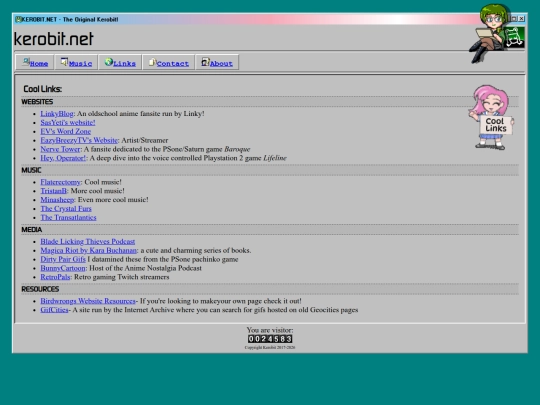Open Blade Licking Thieves Podcast link
Viewport: 540px width, 405px height.
[x=88, y=242]
